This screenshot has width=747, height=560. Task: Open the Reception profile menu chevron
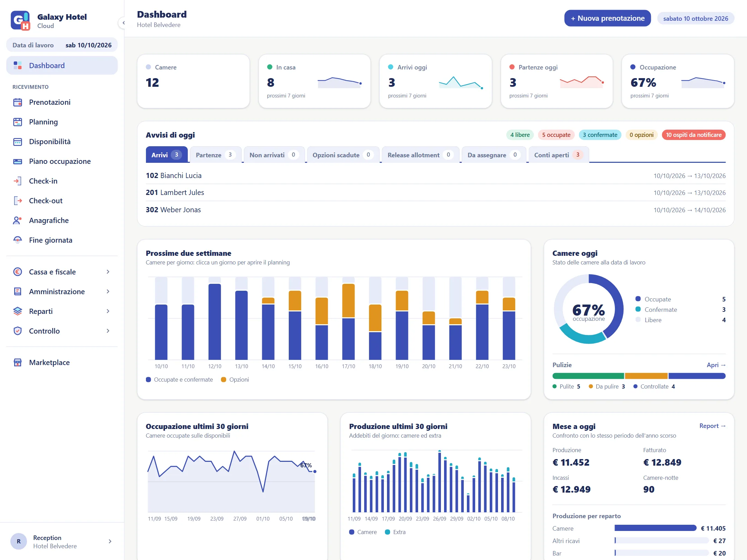[x=110, y=541]
